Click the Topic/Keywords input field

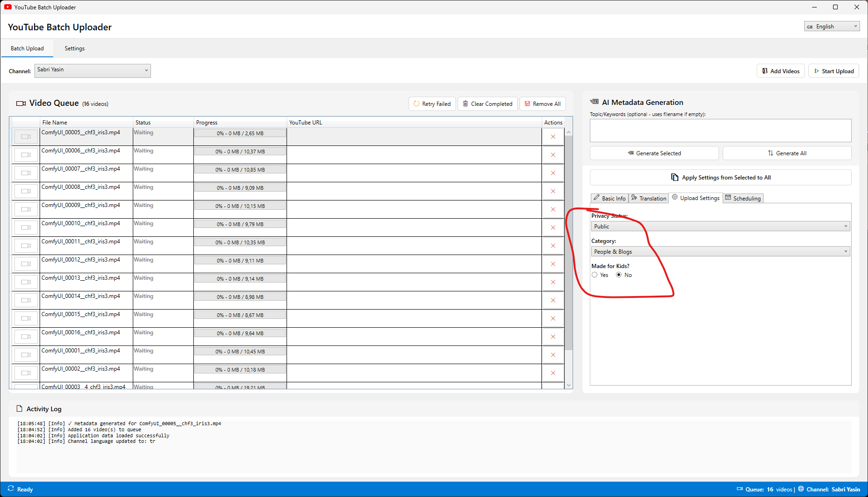(720, 131)
